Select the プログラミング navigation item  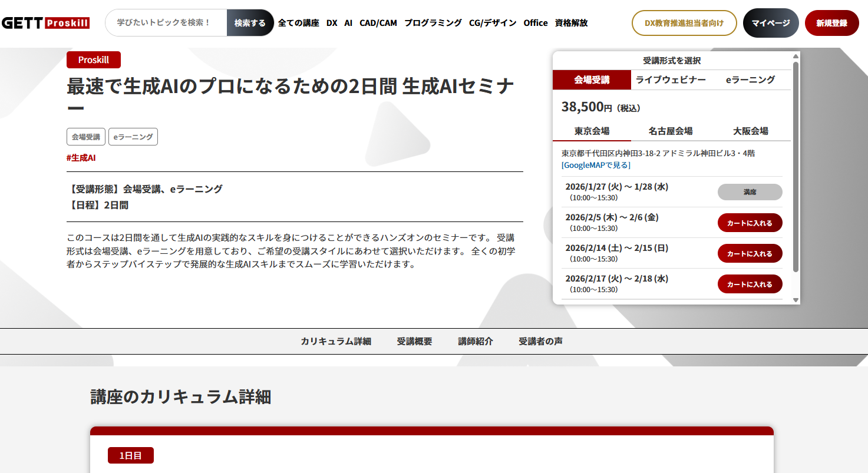point(433,23)
